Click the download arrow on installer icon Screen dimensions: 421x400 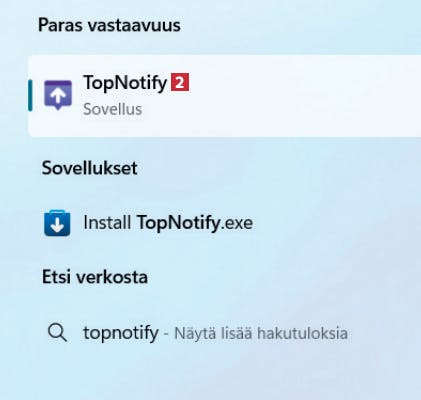[57, 226]
